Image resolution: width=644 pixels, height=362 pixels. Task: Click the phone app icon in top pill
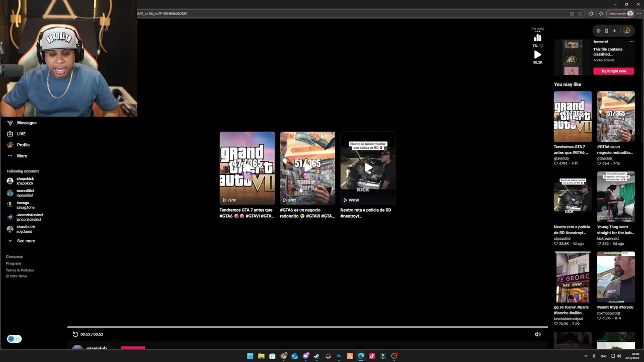coord(606,31)
